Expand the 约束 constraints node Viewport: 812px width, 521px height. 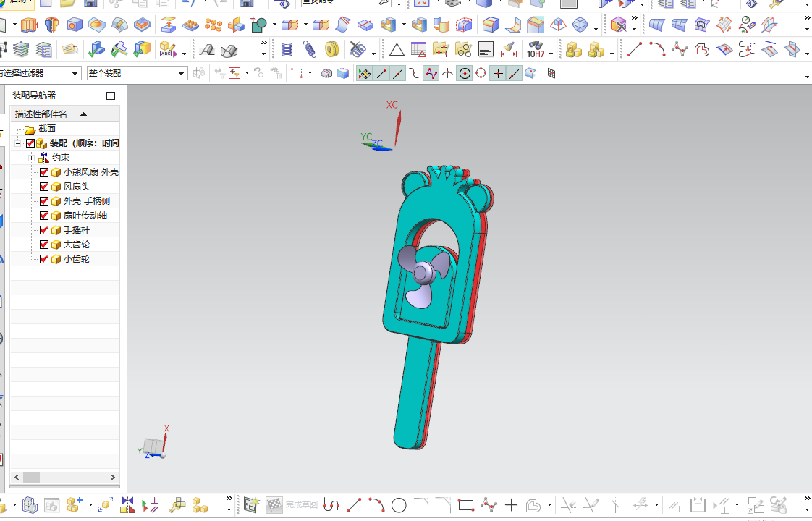pos(32,158)
